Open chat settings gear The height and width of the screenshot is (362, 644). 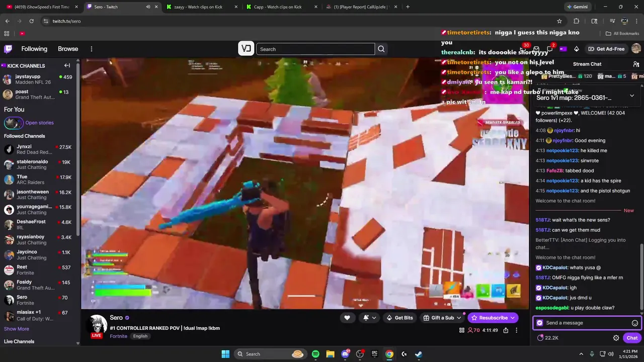(x=616, y=338)
